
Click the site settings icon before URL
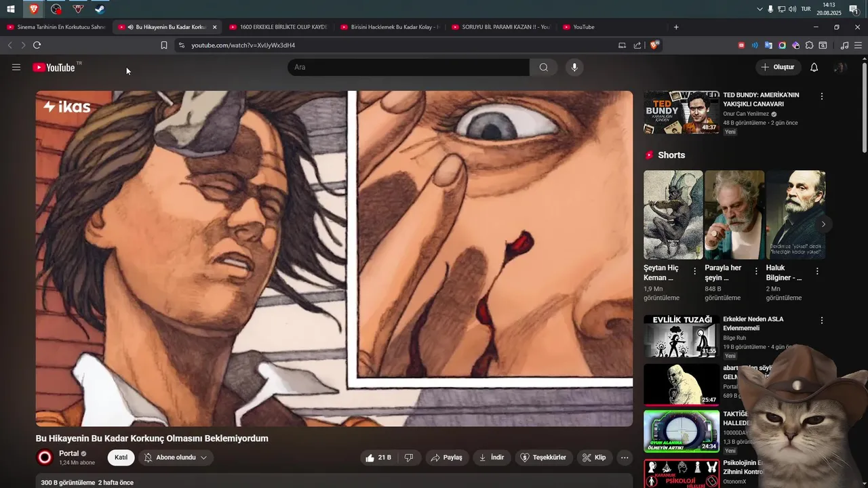pos(180,45)
